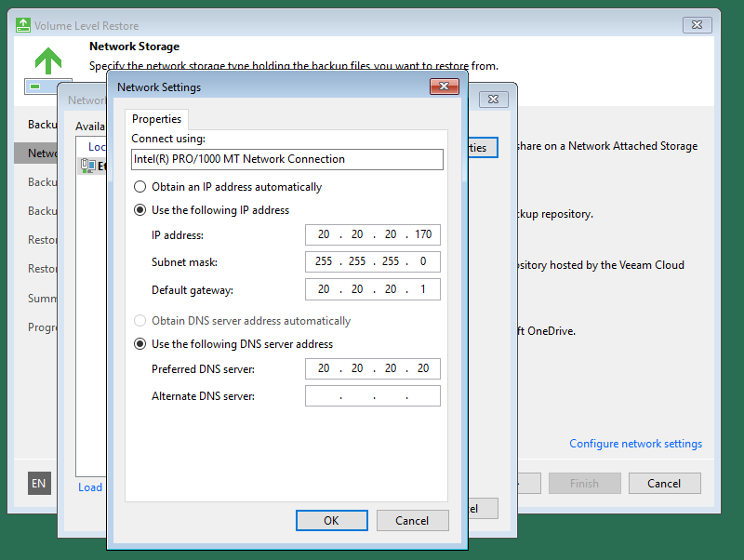
Task: Close the Volume Level Restore window
Action: pyautogui.click(x=697, y=25)
